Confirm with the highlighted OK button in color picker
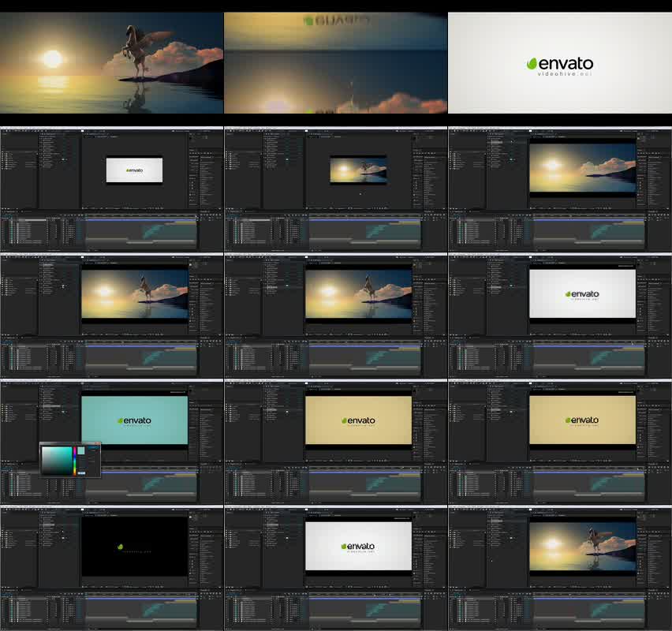 coord(93,447)
